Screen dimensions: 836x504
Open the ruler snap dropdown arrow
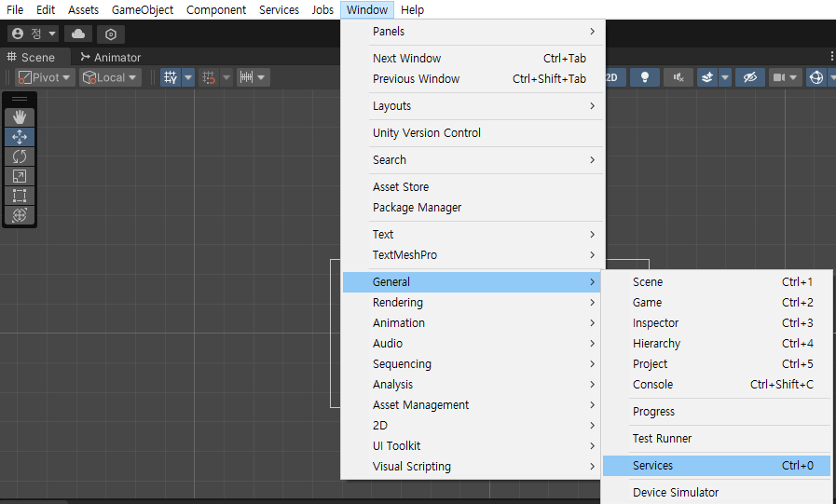(x=261, y=77)
